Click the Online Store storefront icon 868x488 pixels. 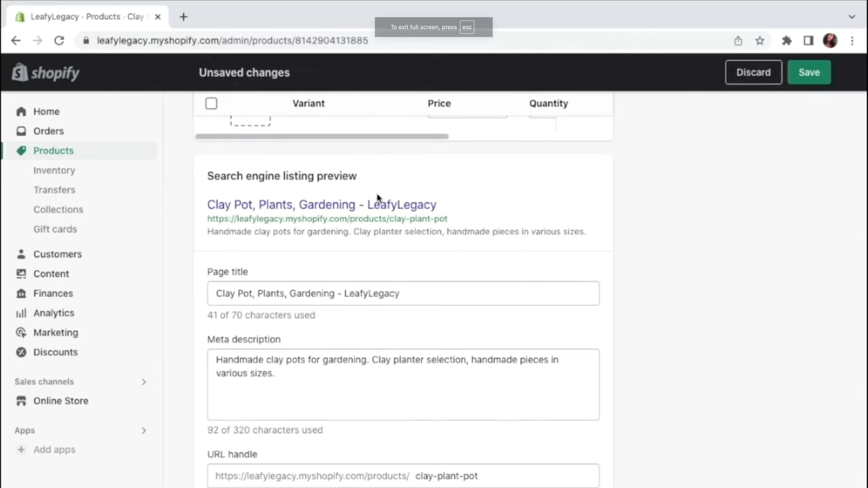coord(21,401)
